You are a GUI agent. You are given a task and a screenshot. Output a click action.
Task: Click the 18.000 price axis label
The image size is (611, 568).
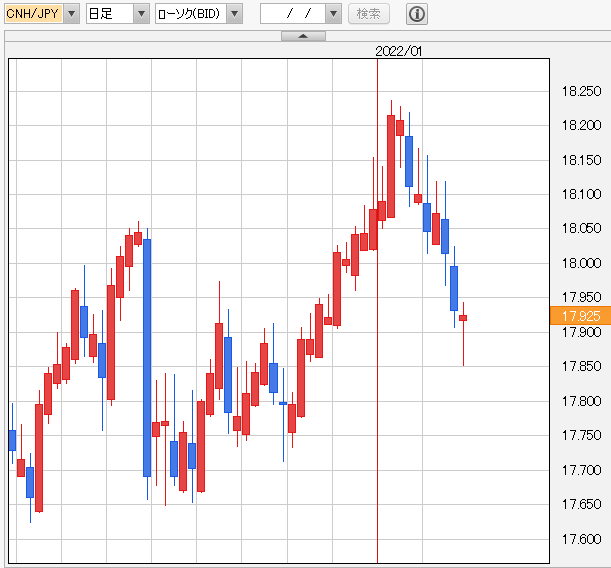coord(581,263)
